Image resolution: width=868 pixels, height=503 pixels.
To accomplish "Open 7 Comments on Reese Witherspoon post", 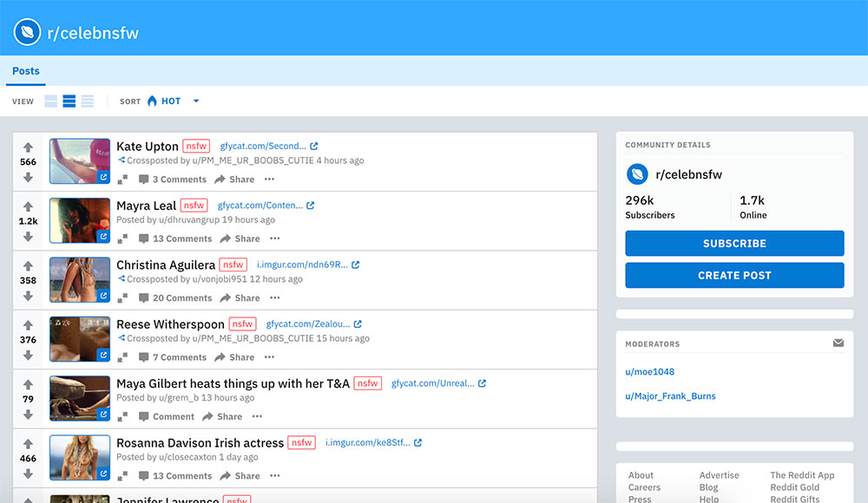I will point(172,357).
